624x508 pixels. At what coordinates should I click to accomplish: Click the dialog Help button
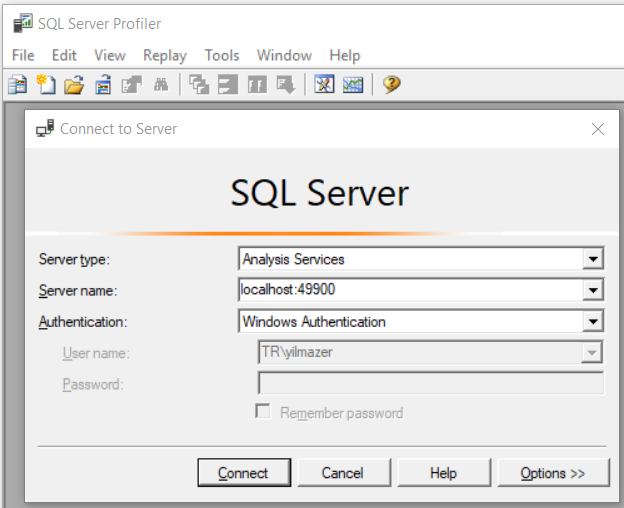coord(444,473)
